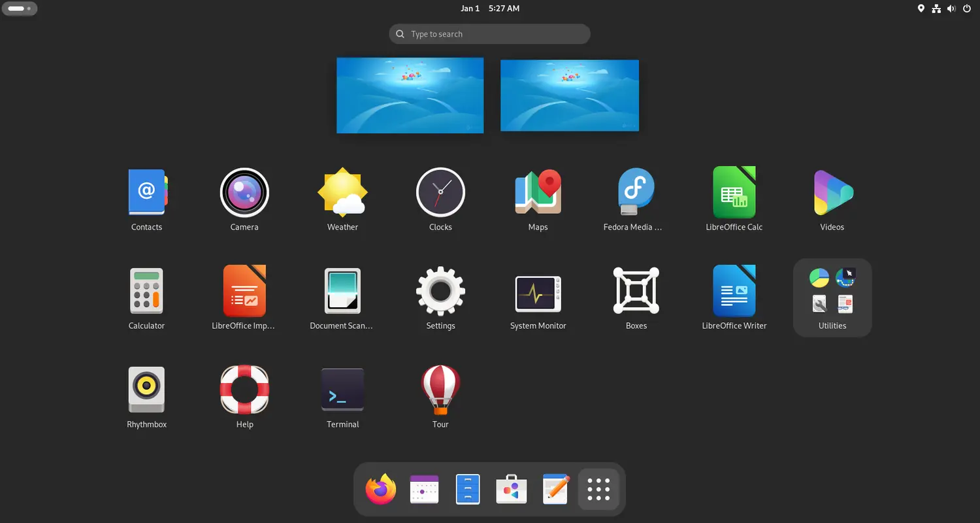This screenshot has height=523, width=980.
Task: Open the Contacts app
Action: click(146, 192)
